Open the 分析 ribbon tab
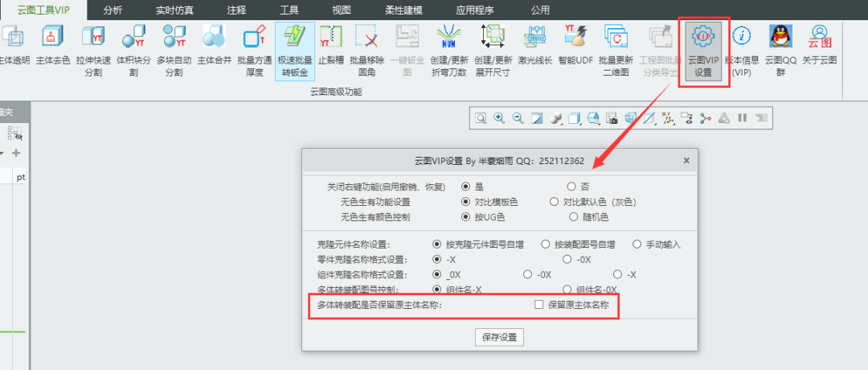Screen dimensions: 868x370 (x=113, y=10)
